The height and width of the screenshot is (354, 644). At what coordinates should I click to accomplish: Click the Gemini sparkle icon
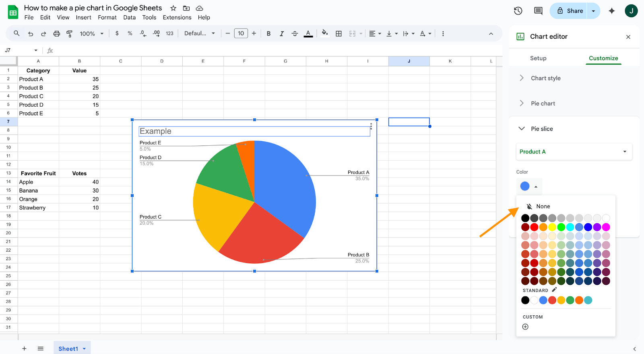point(612,11)
